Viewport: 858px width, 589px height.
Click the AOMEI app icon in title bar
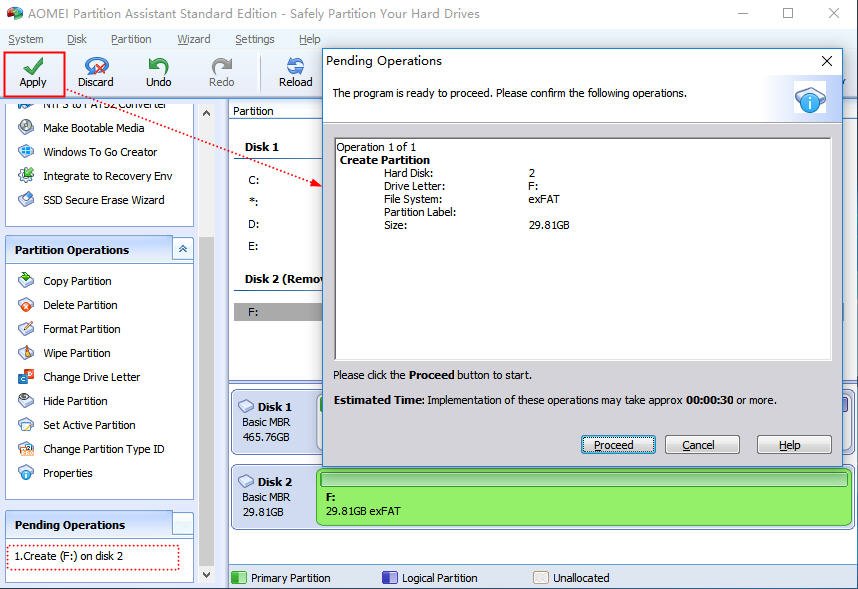tap(15, 13)
